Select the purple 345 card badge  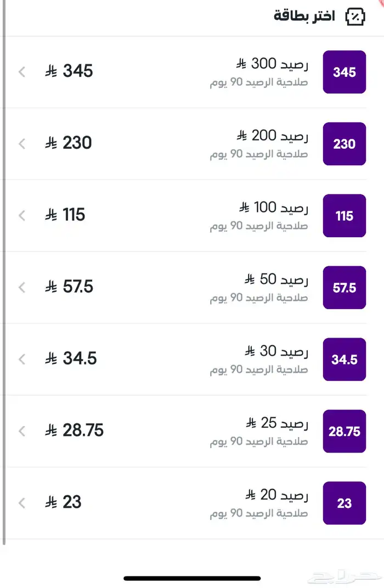(x=345, y=72)
